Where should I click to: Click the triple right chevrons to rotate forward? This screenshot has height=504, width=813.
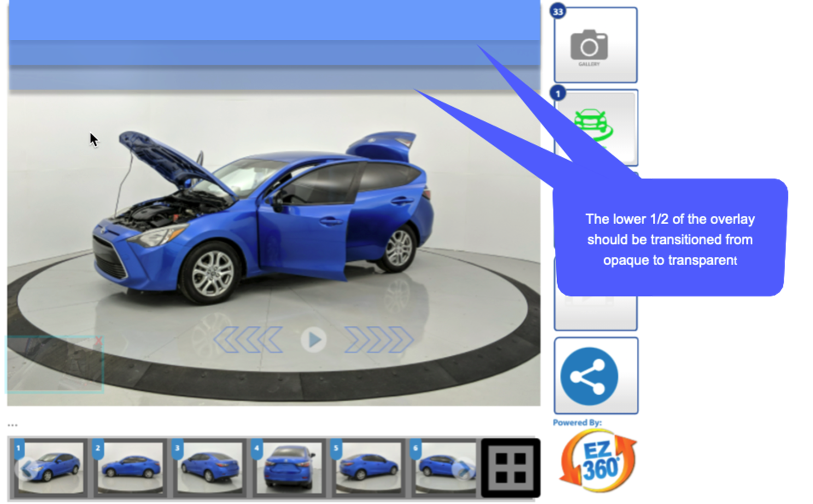click(378, 340)
